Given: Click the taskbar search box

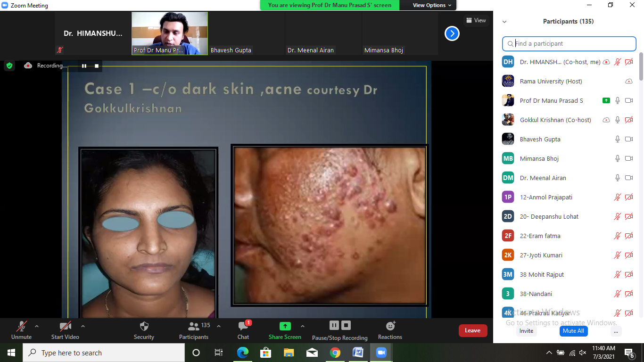Looking at the screenshot, I should coord(104,353).
